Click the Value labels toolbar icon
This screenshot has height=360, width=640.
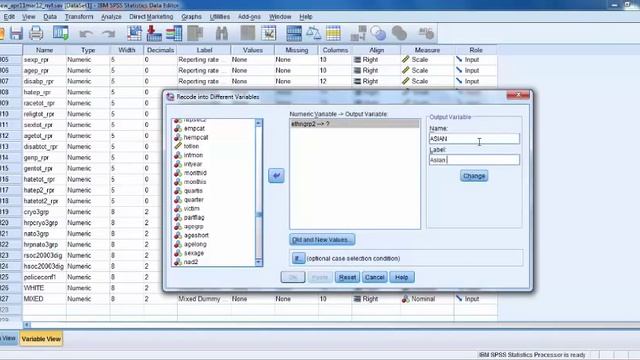click(358, 33)
